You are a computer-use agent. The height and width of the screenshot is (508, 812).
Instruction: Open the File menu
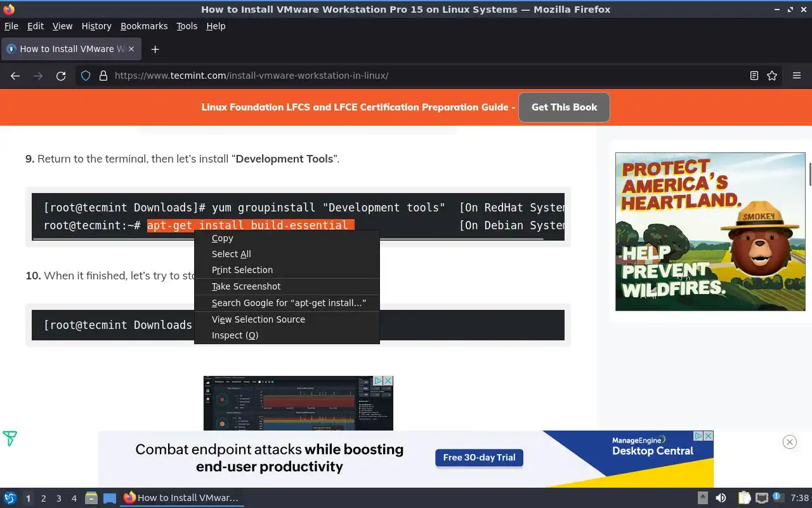tap(11, 26)
